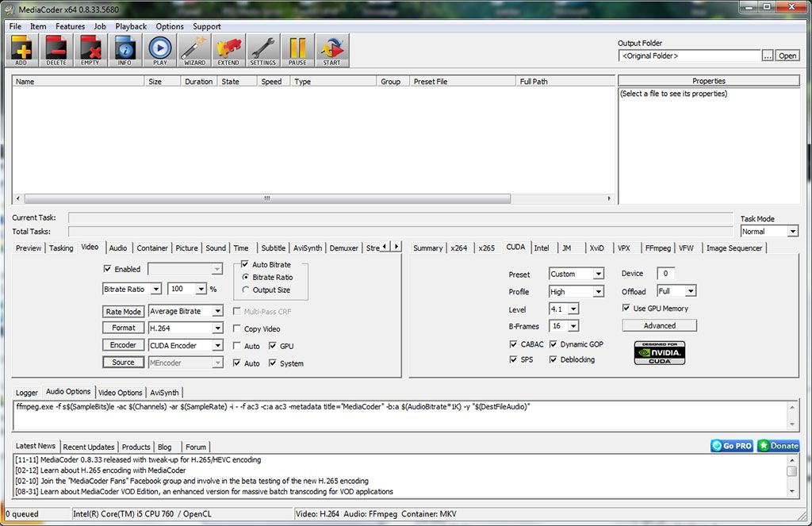Click the file list horizontal scrollbar
812x526 pixels.
point(267,198)
